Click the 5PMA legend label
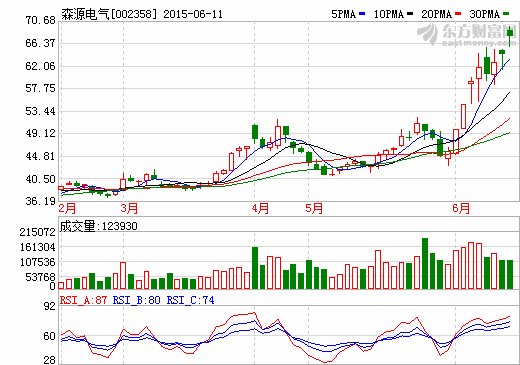 343,14
